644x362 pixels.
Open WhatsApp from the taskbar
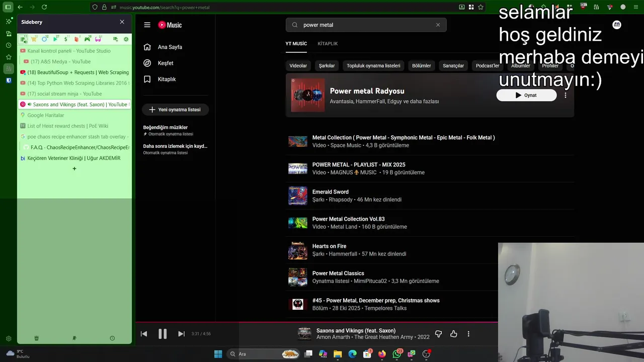[397, 354]
